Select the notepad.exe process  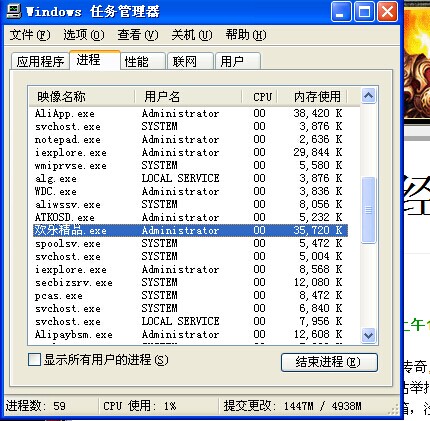(x=190, y=139)
